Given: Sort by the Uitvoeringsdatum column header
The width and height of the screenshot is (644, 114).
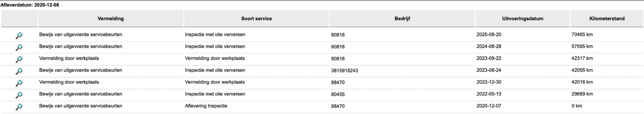Looking at the screenshot, I should tap(523, 19).
